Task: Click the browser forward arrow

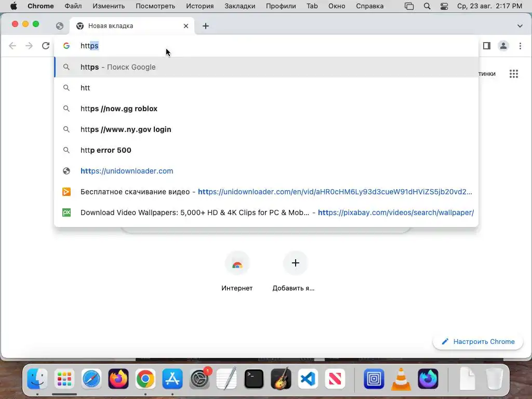Action: [29, 46]
